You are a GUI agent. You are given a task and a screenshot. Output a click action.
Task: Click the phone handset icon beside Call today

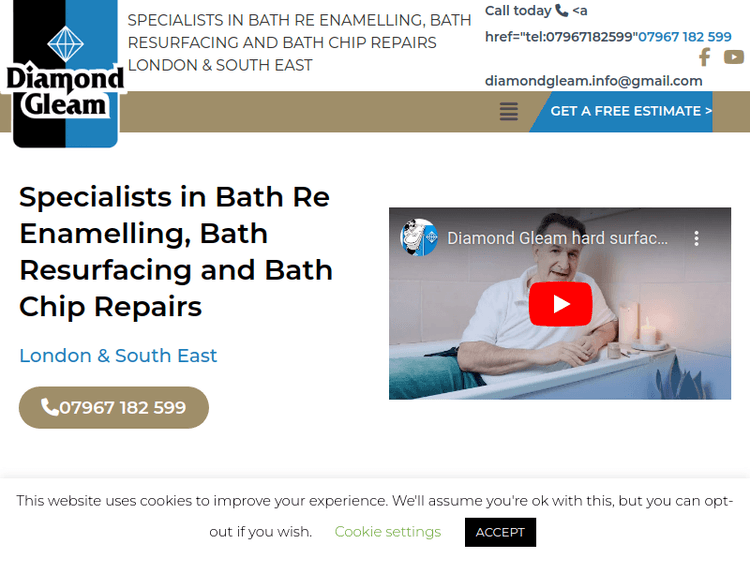coord(562,10)
